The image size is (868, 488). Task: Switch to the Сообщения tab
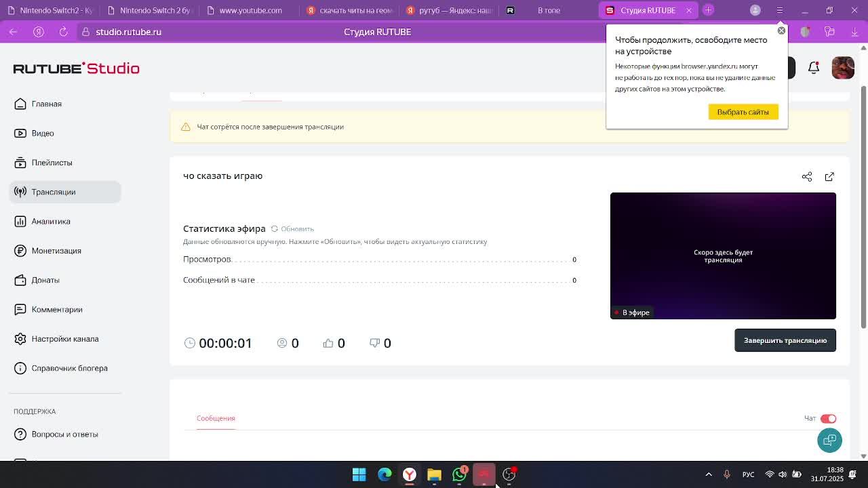point(216,418)
